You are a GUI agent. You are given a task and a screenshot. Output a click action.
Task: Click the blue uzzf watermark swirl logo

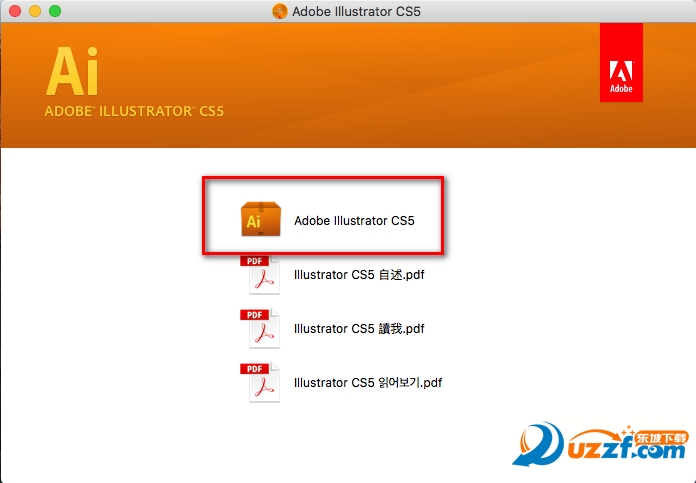[540, 446]
